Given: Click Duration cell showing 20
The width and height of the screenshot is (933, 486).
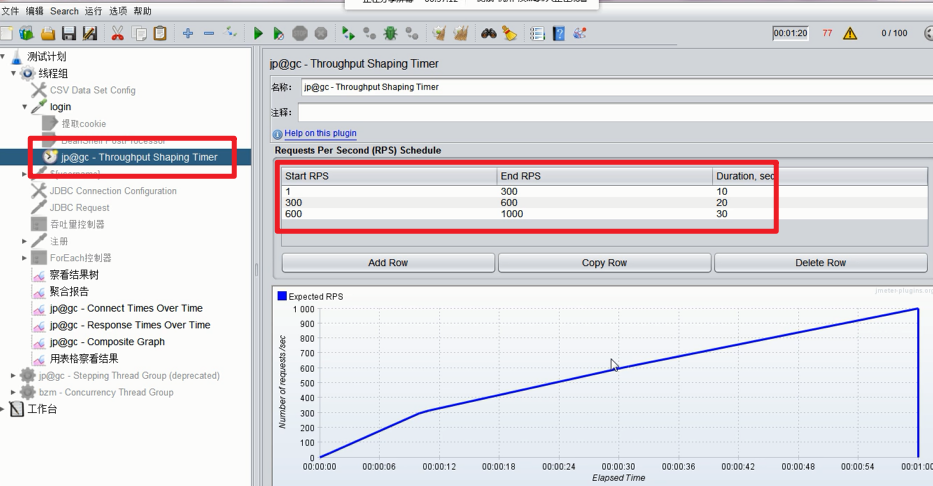Looking at the screenshot, I should coord(820,202).
